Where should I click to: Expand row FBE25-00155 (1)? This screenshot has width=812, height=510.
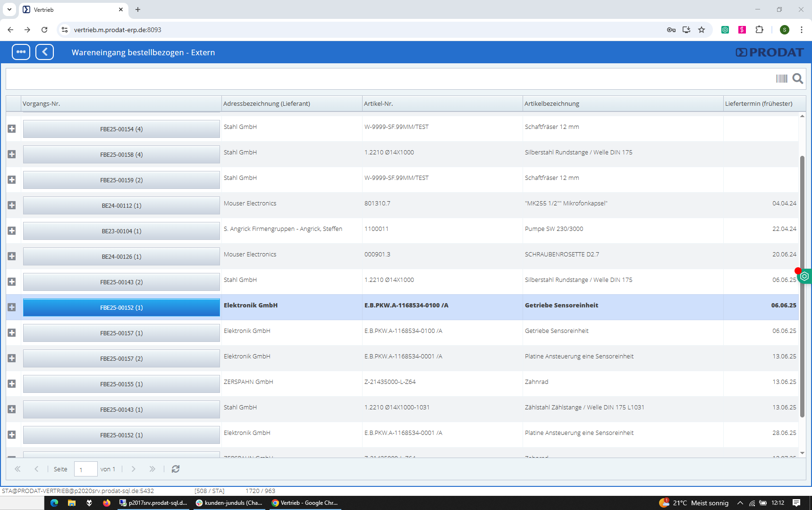pos(12,384)
